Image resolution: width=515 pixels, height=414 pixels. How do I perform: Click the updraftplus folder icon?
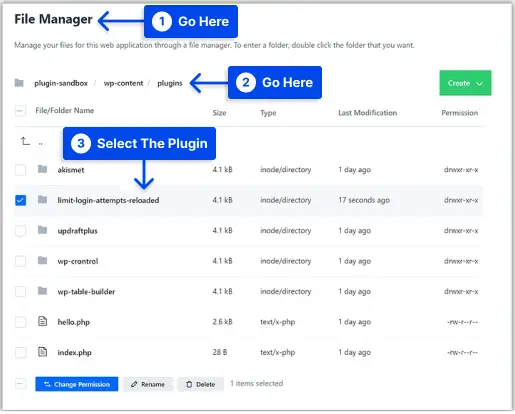click(x=42, y=230)
